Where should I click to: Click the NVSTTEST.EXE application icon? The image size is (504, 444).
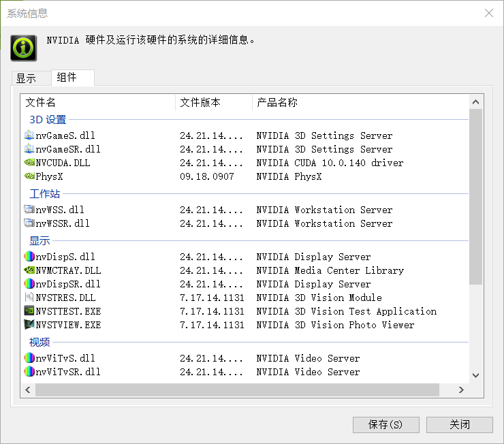(29, 311)
